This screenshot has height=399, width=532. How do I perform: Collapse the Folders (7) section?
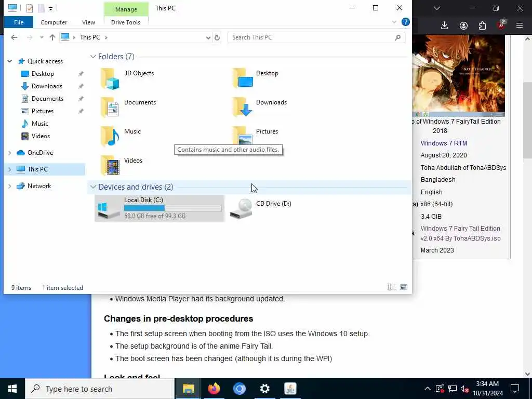(93, 57)
